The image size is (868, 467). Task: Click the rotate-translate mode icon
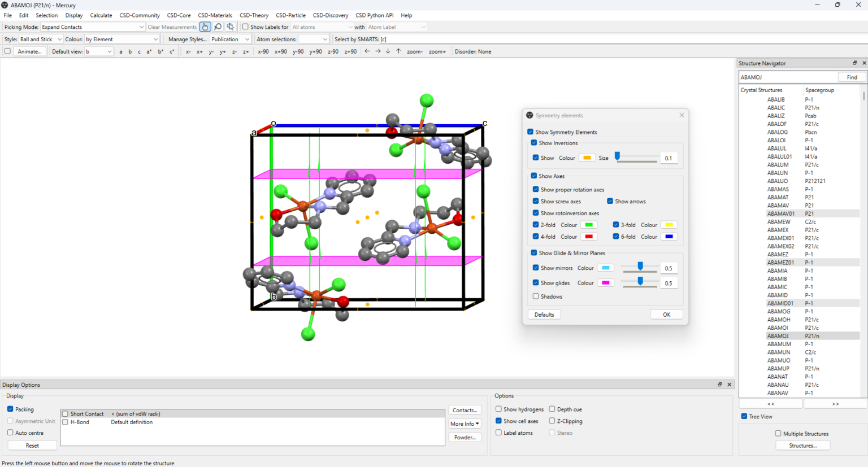coord(230,27)
